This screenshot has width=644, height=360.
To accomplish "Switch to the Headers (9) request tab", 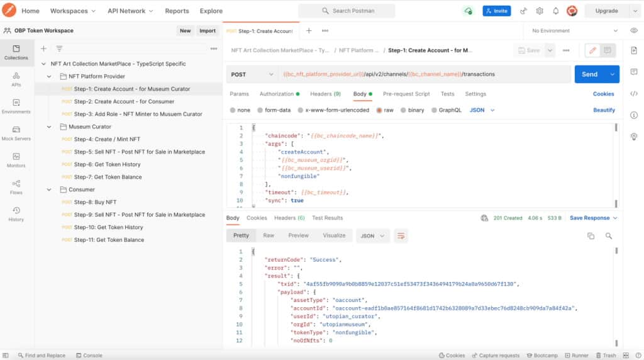I will click(x=325, y=94).
